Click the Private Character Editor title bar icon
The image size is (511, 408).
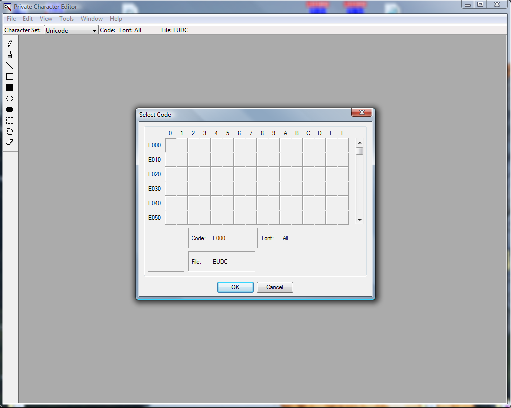pos(7,6)
